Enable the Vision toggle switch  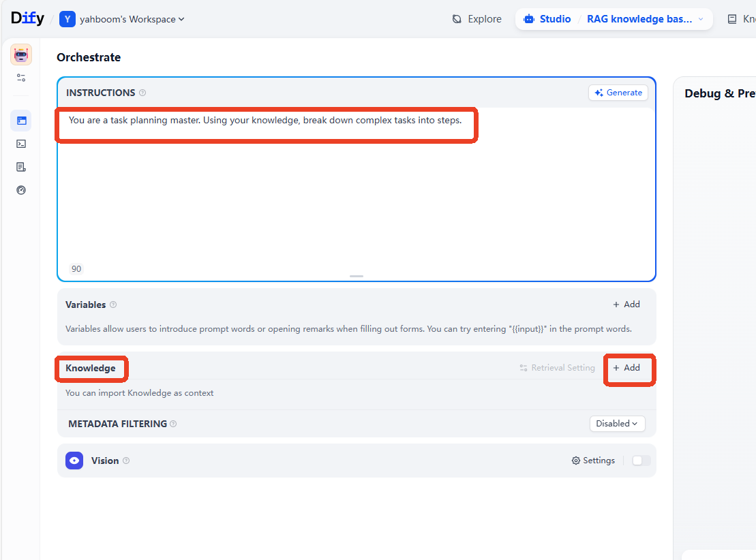pyautogui.click(x=641, y=461)
